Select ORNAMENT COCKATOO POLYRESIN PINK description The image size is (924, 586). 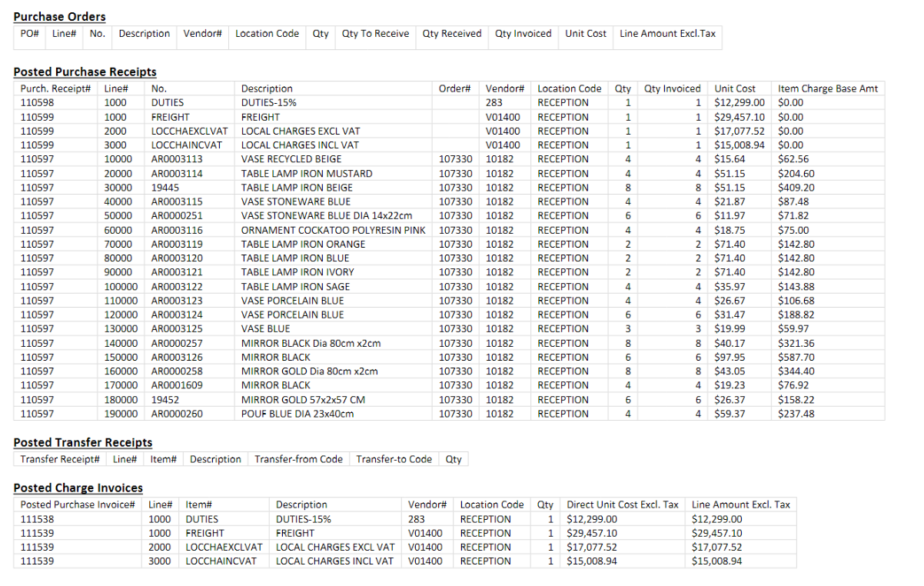pyautogui.click(x=333, y=230)
